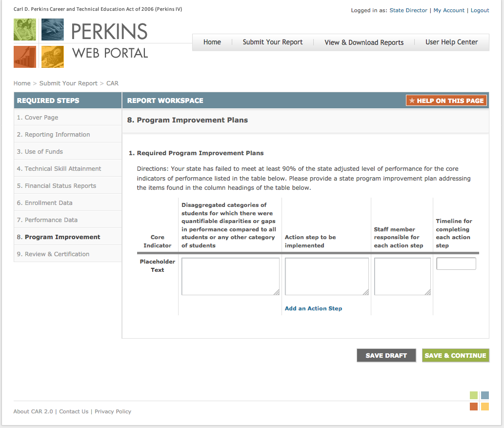Image resolution: width=504 pixels, height=428 pixels.
Task: Log out using the Logout link
Action: click(480, 10)
